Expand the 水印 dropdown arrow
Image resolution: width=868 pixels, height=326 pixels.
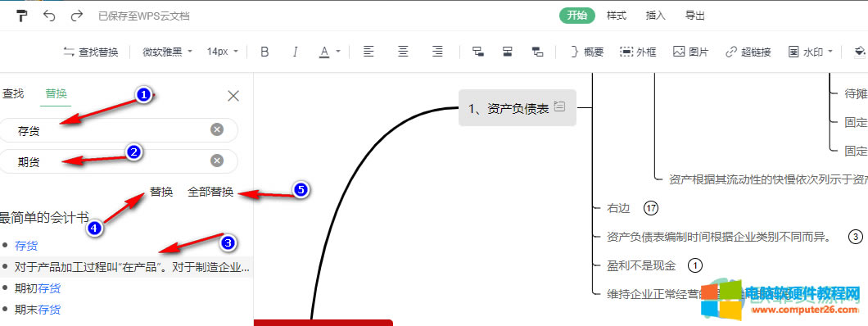[830, 52]
